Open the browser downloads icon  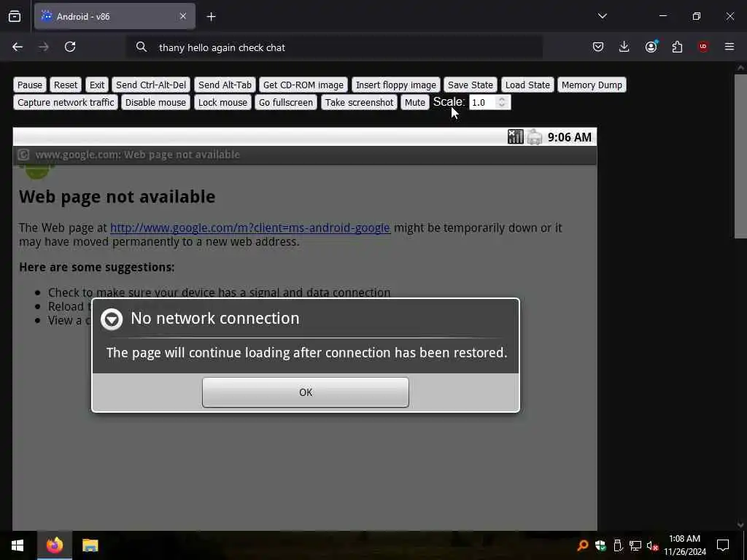[x=624, y=47]
